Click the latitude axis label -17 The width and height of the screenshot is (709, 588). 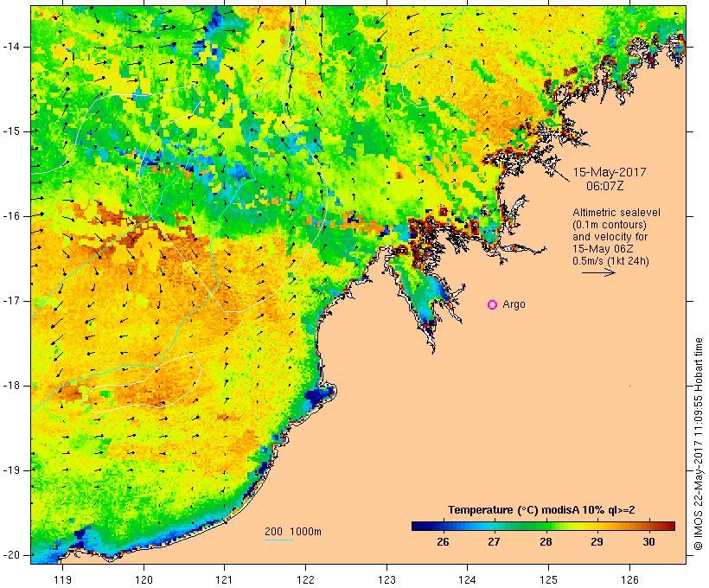click(11, 301)
